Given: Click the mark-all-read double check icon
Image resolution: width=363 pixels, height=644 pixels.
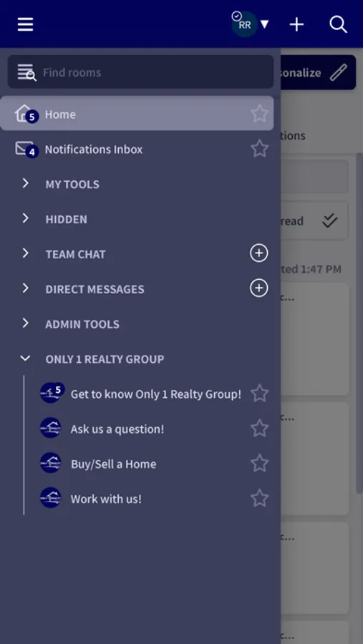Looking at the screenshot, I should point(329,221).
